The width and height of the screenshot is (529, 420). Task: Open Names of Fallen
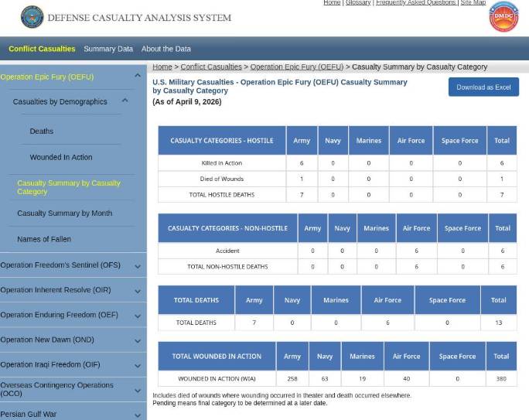44,239
